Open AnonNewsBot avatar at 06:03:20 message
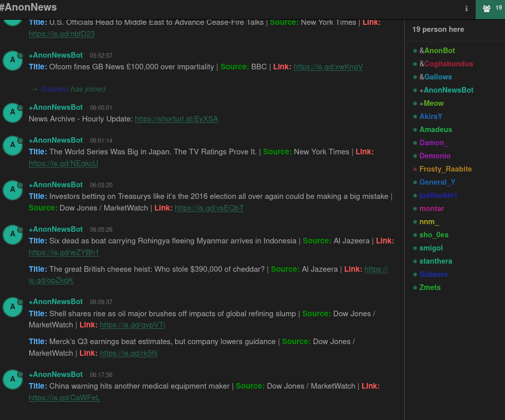 (x=13, y=190)
